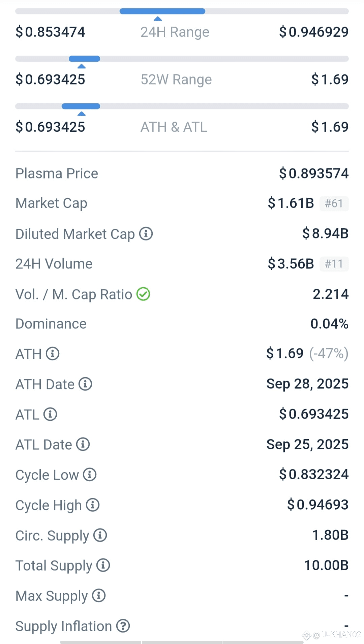Viewport: 364px width, 644px height.
Task: Tap Total Supply info icon
Action: pyautogui.click(x=103, y=565)
